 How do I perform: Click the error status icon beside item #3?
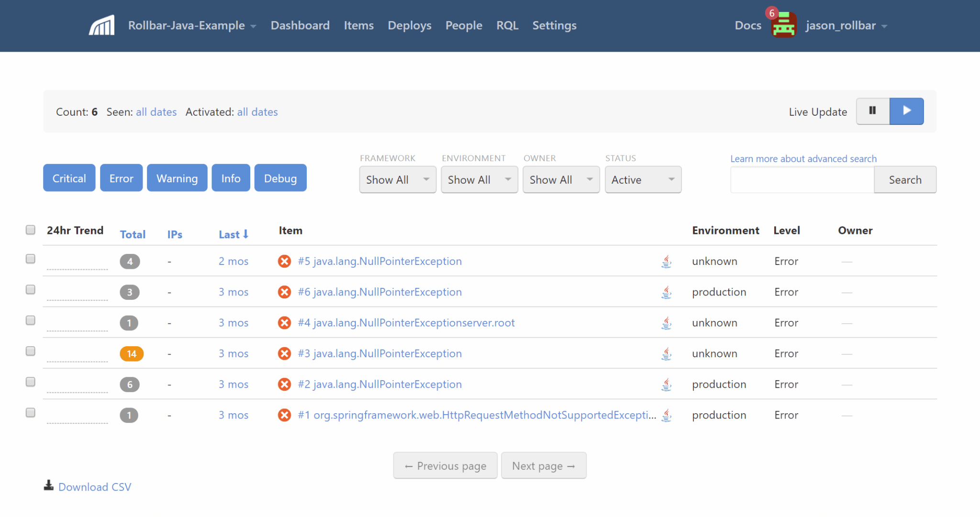point(284,353)
